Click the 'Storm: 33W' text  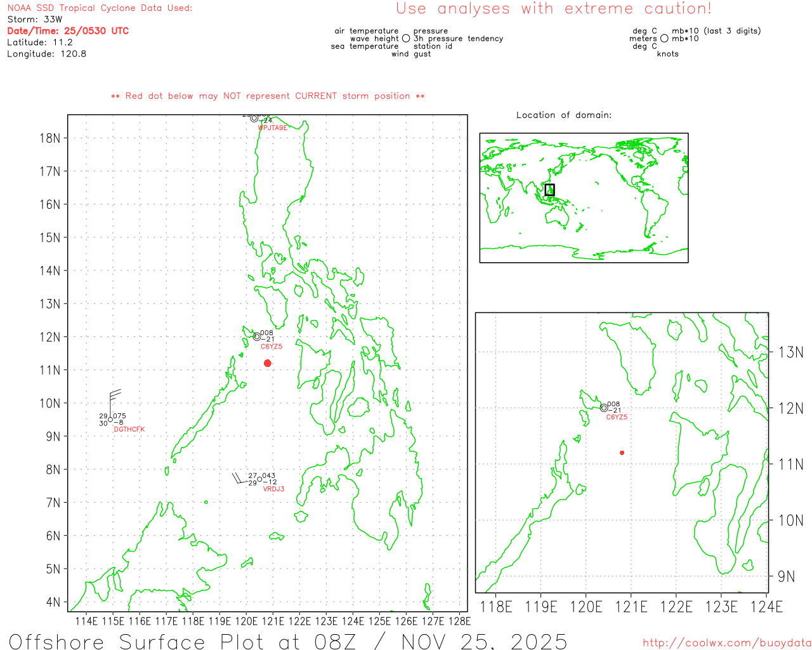click(35, 20)
